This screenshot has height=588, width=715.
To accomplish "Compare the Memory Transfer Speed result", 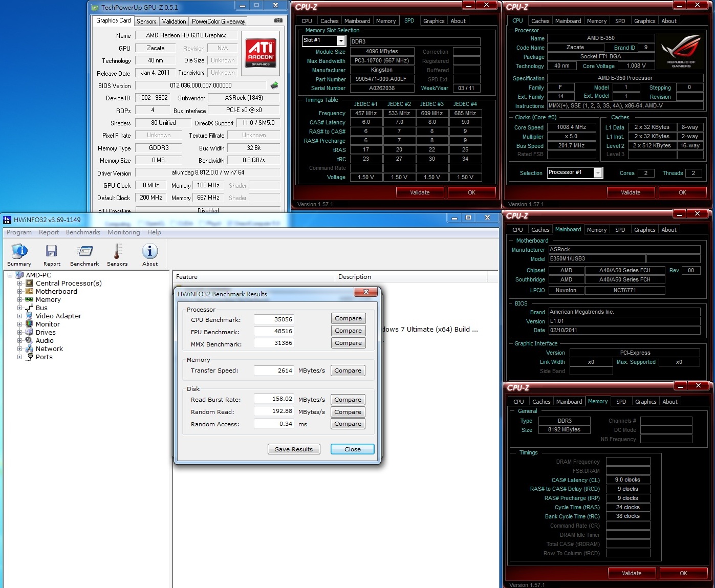I will pos(348,371).
